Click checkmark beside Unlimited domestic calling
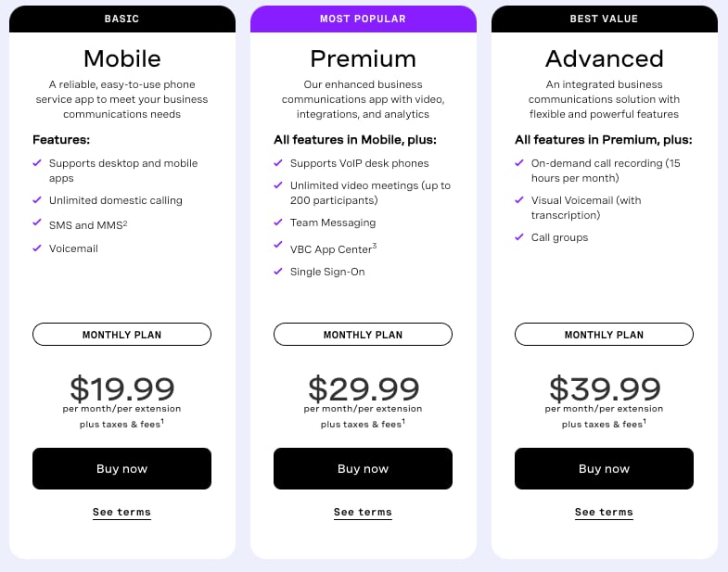Screen dimensions: 728x572 click(37, 200)
